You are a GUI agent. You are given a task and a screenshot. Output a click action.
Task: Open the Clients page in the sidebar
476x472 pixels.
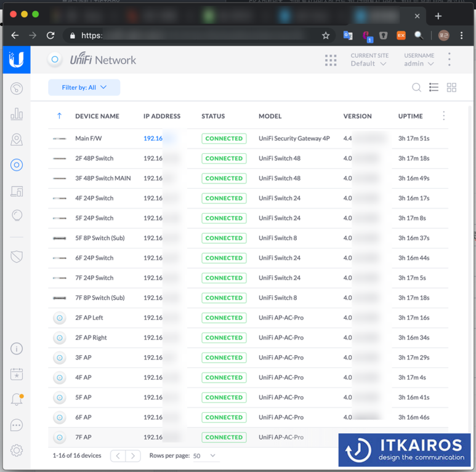pos(17,191)
